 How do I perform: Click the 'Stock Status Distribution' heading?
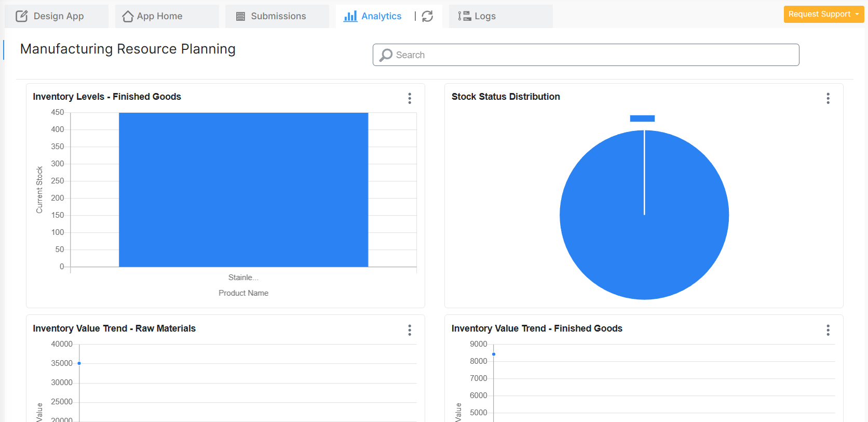click(x=506, y=97)
